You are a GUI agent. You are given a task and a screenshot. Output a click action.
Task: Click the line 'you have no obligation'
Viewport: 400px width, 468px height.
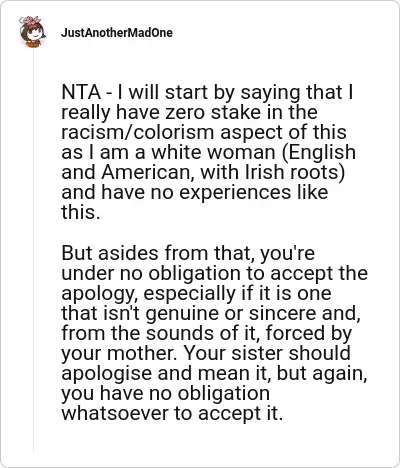click(x=166, y=393)
